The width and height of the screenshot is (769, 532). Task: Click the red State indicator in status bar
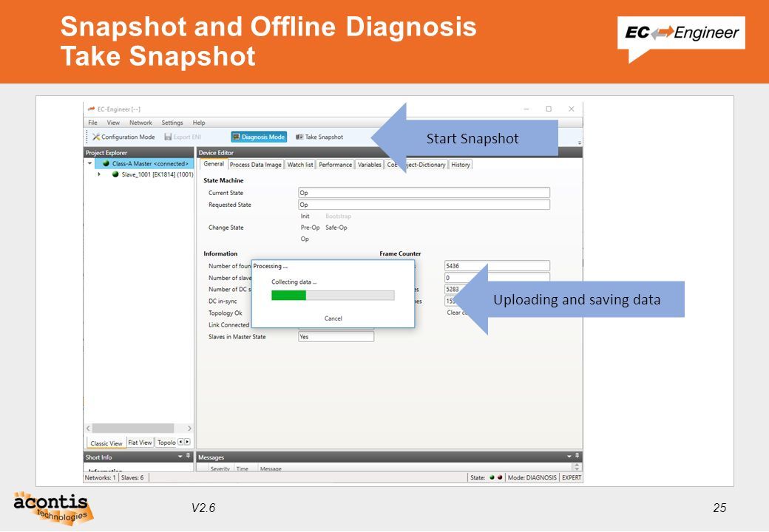pos(500,477)
